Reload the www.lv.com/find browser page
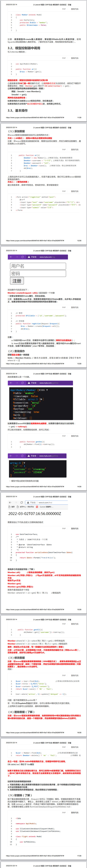 tap(22, 502)
